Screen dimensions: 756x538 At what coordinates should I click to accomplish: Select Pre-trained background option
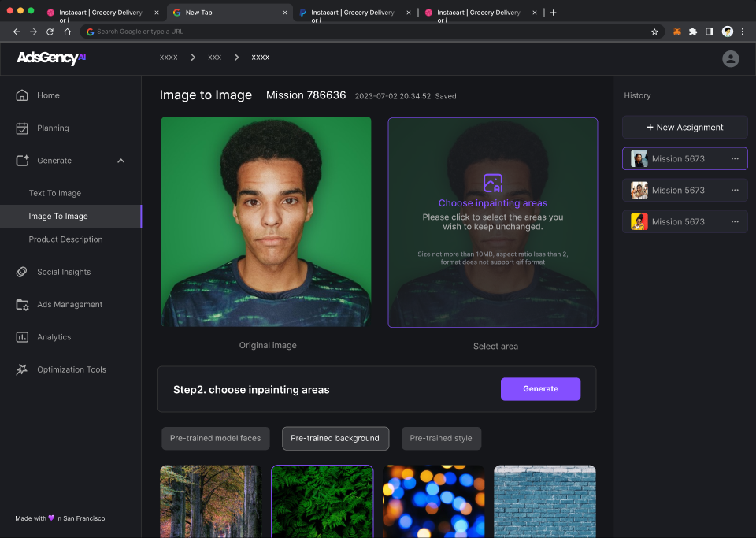tap(335, 438)
